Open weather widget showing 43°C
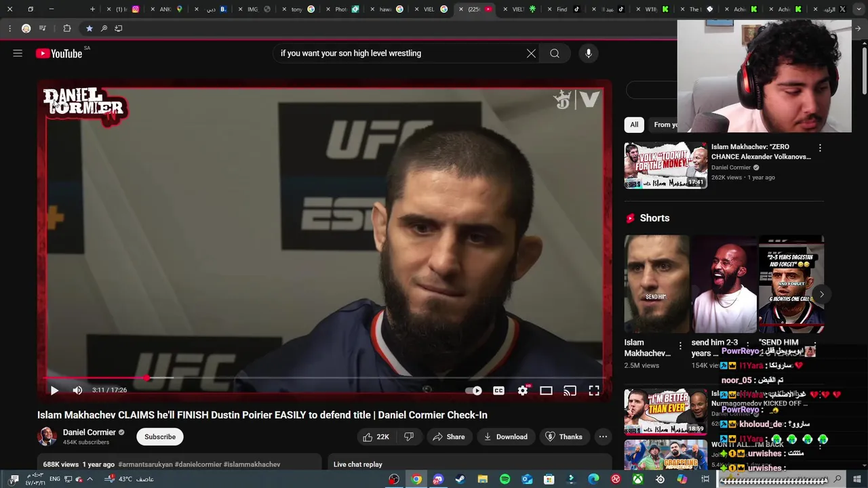868x488 pixels. coord(129,479)
